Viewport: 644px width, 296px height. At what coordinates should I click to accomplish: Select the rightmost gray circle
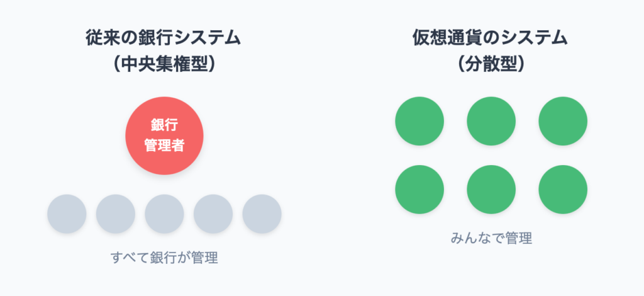pos(262,213)
